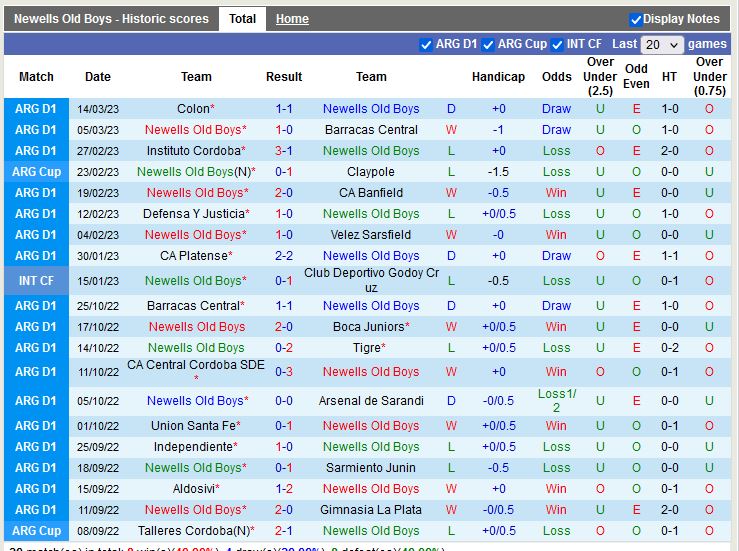The image size is (739, 551).
Task: Toggle the Display Notes checkbox
Action: click(635, 20)
